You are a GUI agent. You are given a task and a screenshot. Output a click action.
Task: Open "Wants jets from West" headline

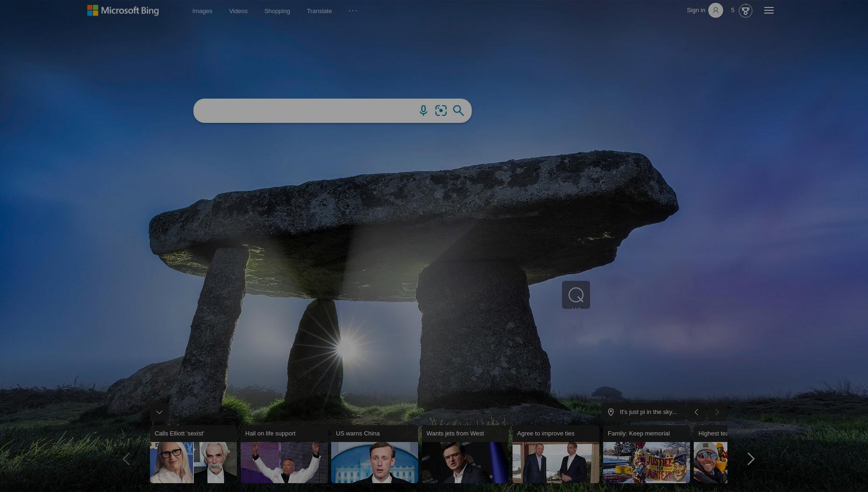[455, 434]
